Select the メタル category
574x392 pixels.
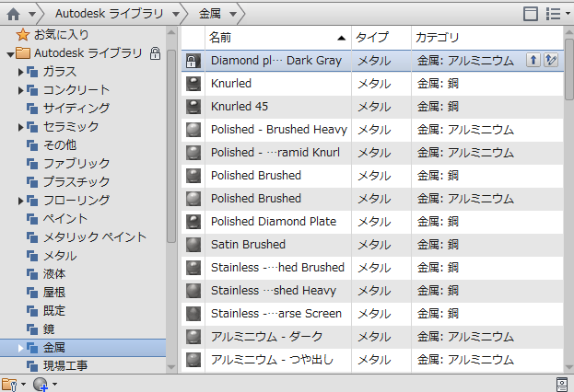[52, 256]
